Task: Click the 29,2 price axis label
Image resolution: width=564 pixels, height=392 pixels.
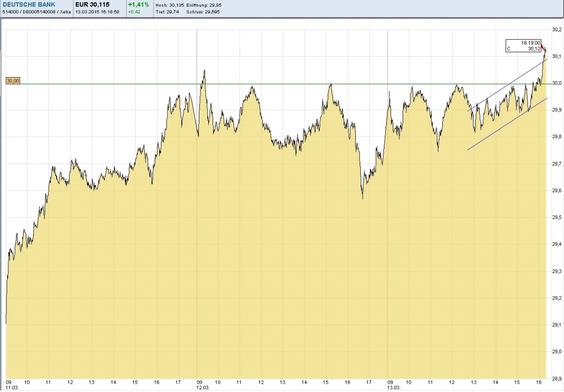Action: 557,298
